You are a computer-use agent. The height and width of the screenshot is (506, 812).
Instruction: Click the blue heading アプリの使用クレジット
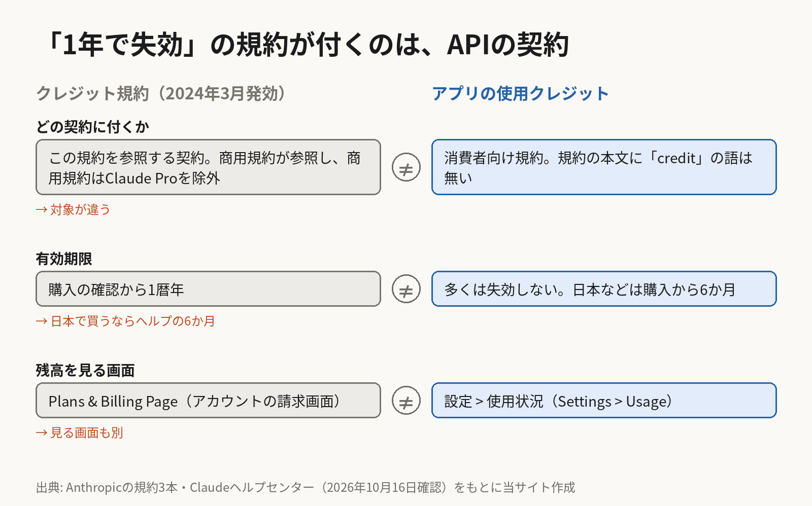coord(520,94)
